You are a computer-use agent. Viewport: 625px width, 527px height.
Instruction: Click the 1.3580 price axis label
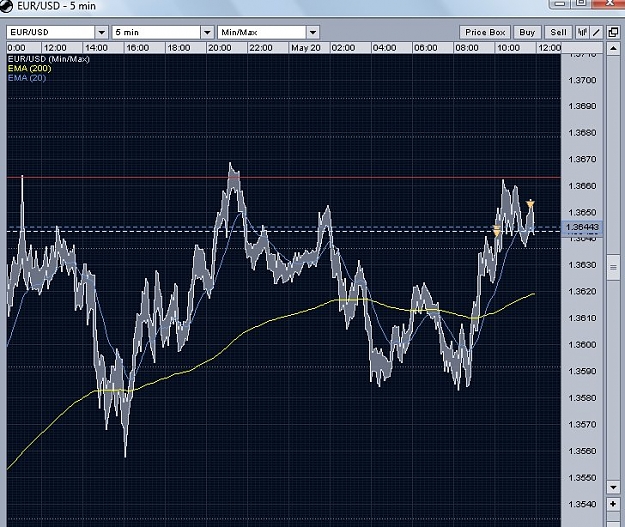[582, 398]
